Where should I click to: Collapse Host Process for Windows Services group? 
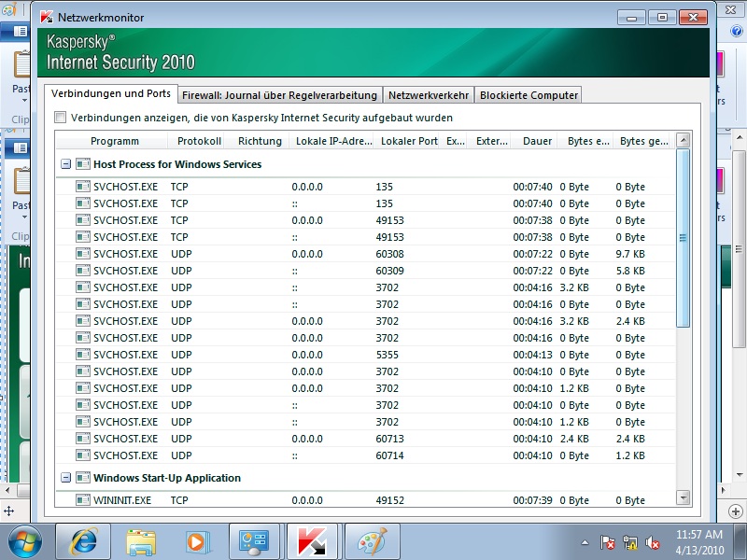(65, 164)
